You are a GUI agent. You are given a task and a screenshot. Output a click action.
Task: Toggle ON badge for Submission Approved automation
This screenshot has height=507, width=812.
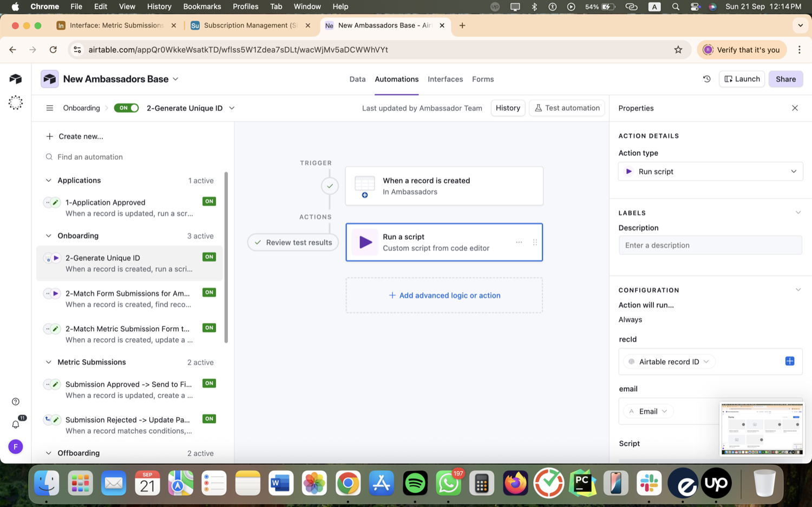coord(209,383)
